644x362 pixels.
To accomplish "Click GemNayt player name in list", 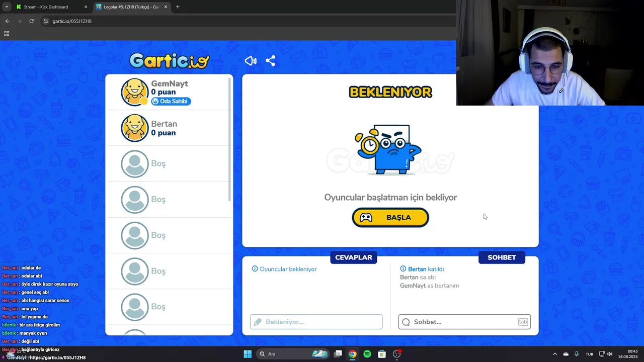I will tap(170, 83).
